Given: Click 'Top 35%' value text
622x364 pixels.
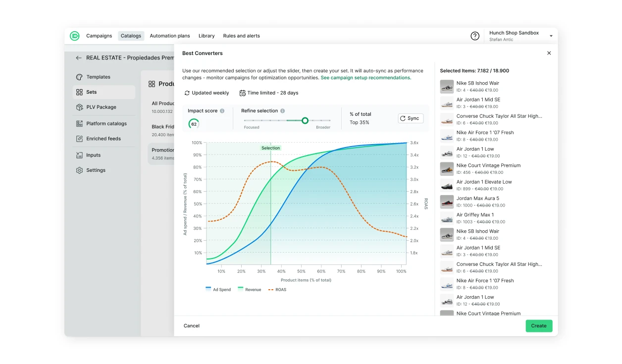Looking at the screenshot, I should (360, 122).
